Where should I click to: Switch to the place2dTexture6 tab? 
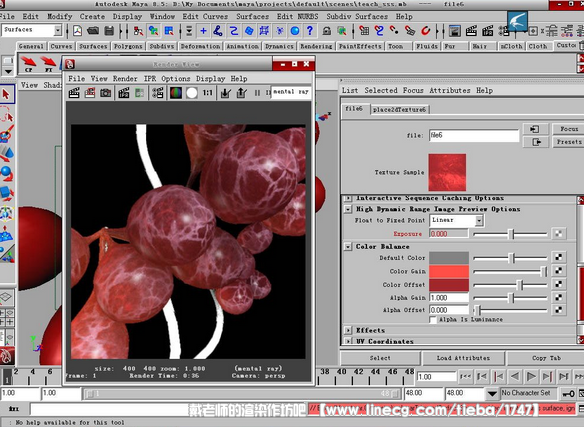399,110
